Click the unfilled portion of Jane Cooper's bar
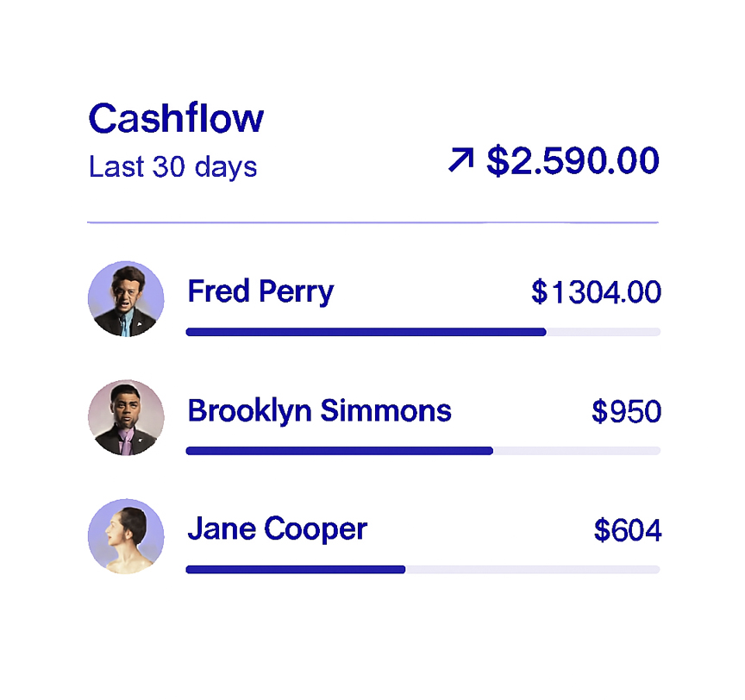The image size is (745, 700). 532,569
